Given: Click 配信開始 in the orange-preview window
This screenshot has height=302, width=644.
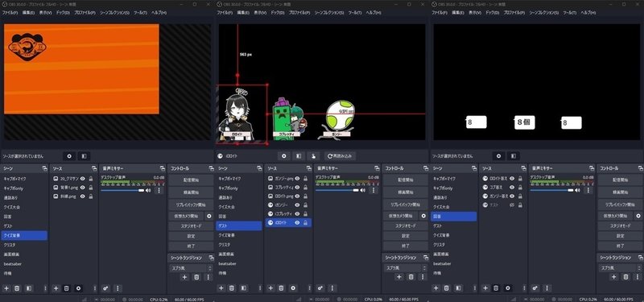Looking at the screenshot, I should [191, 180].
